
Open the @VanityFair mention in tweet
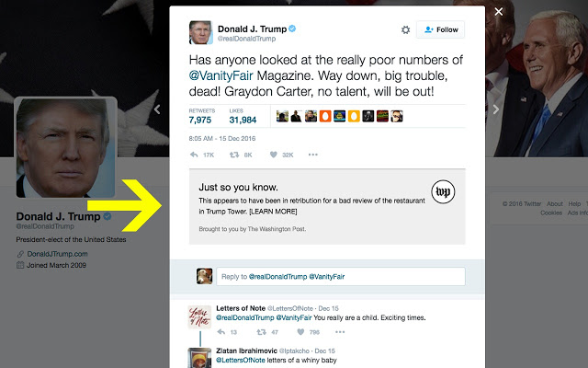coord(220,75)
